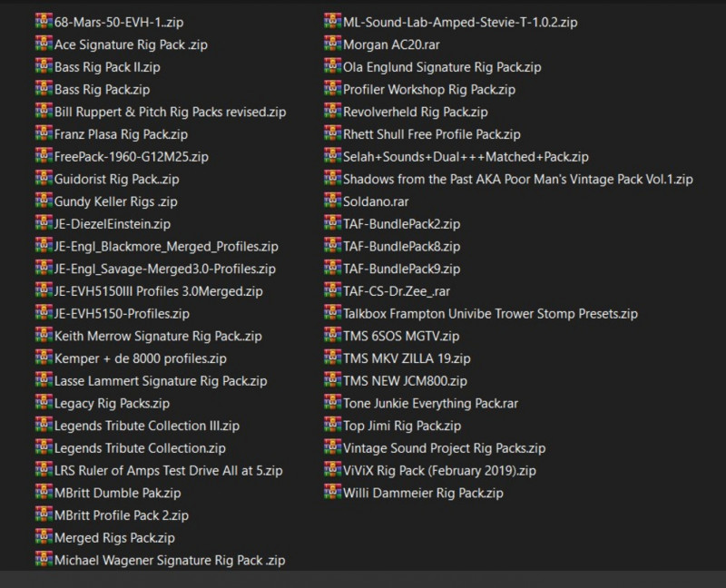Select the file Ace Signature Rig Pack .zip
This screenshot has height=588, width=726.
[x=131, y=44]
